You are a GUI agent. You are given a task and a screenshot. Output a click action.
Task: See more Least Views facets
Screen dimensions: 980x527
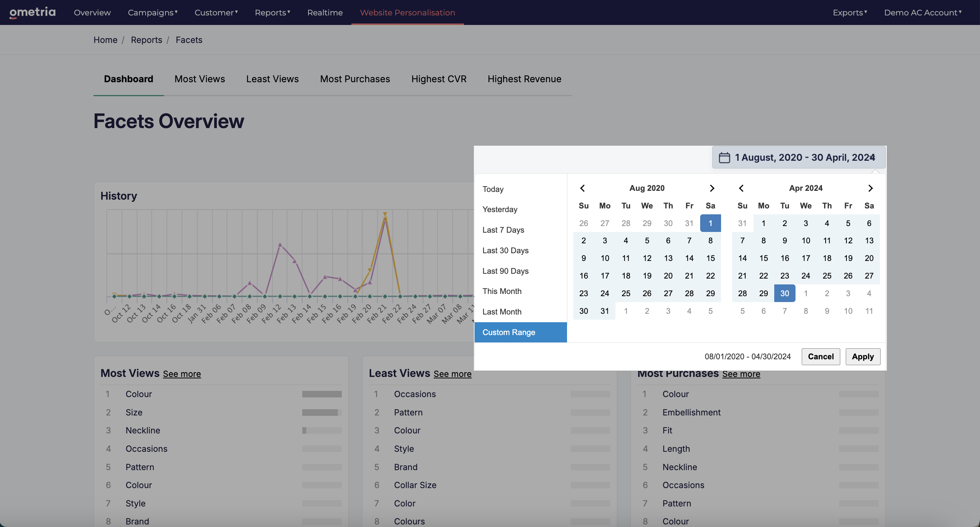[x=452, y=374]
